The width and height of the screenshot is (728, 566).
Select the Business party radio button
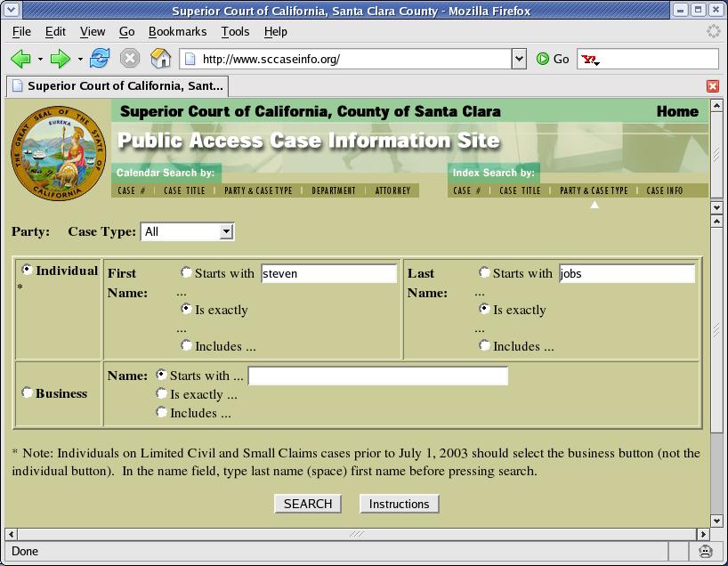click(x=28, y=392)
